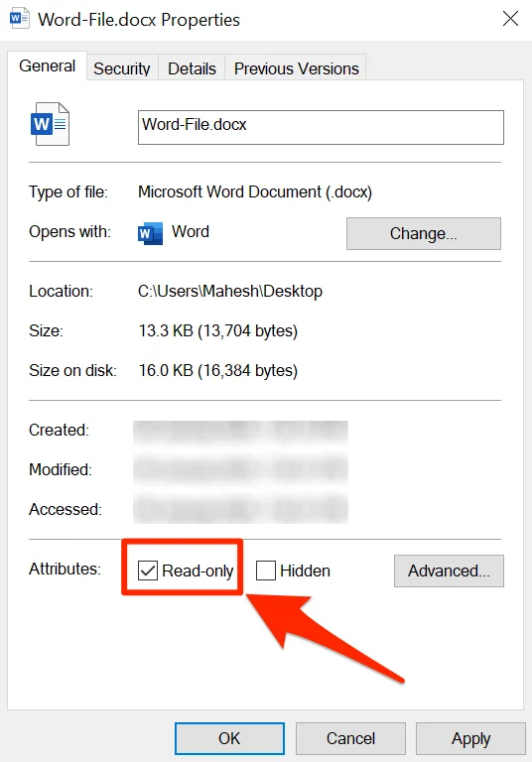This screenshot has height=762, width=532.
Task: Click the large Word file icon
Action: click(x=50, y=124)
